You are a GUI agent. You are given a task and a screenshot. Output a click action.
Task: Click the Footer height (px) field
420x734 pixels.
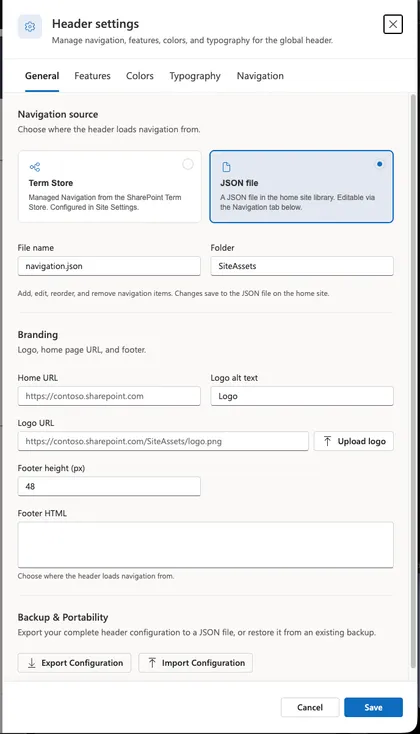coord(109,486)
